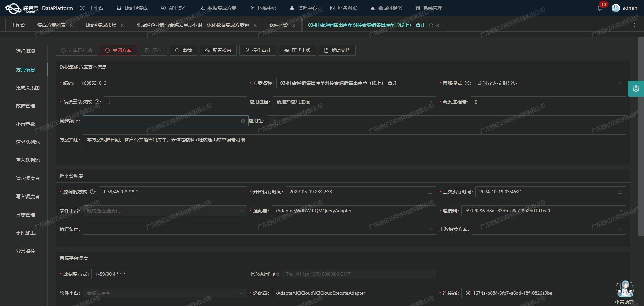Open the 数据可视化 menu
644x306 pixels.
tap(386, 8)
